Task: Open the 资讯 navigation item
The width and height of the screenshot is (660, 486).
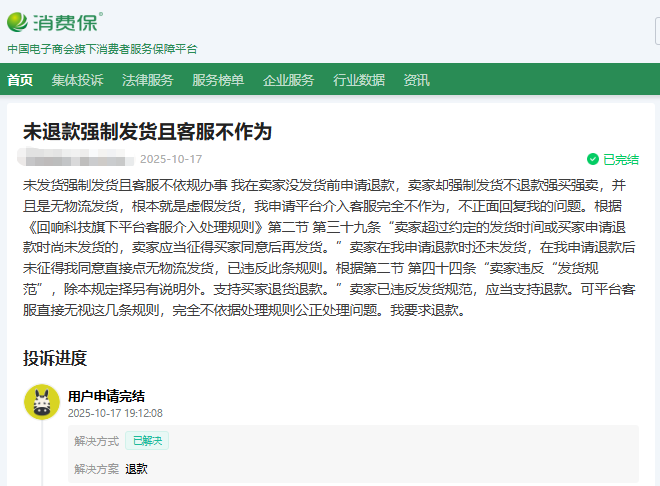Action: pyautogui.click(x=417, y=80)
